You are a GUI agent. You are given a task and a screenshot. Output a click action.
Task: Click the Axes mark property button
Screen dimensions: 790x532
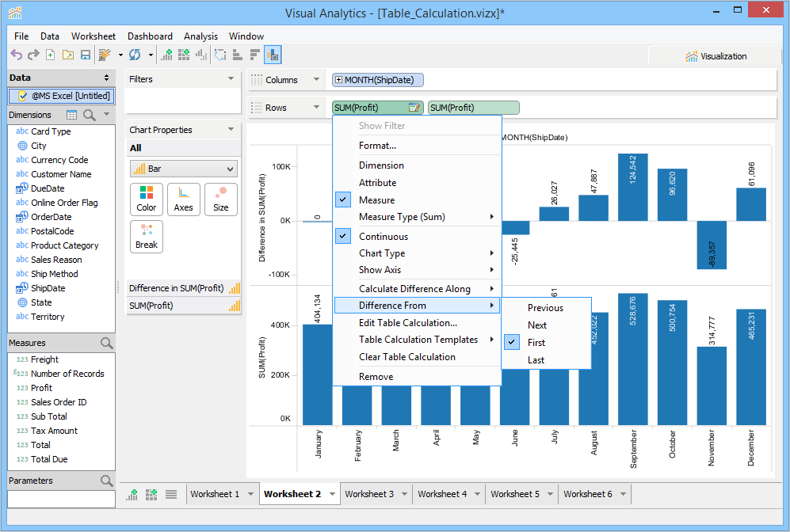click(x=183, y=199)
